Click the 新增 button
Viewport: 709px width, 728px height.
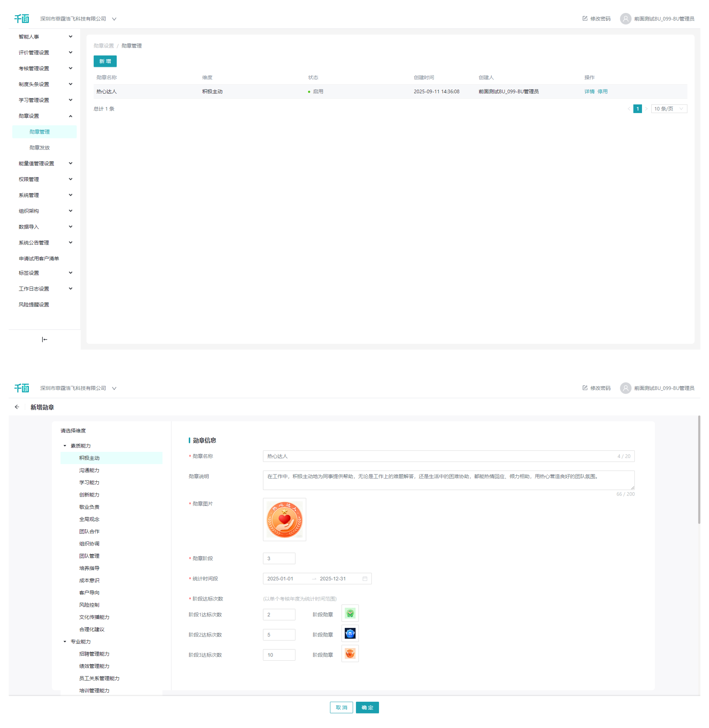coord(105,61)
